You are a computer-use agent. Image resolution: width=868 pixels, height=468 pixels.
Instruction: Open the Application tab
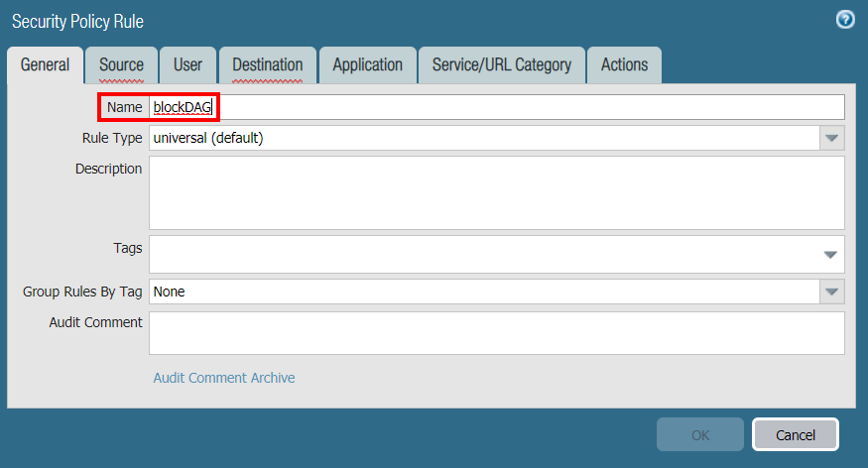(x=367, y=65)
